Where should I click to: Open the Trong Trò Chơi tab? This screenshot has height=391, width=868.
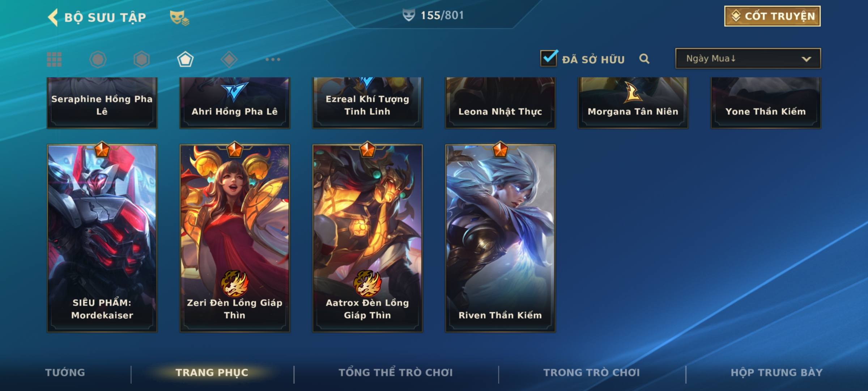tap(592, 373)
